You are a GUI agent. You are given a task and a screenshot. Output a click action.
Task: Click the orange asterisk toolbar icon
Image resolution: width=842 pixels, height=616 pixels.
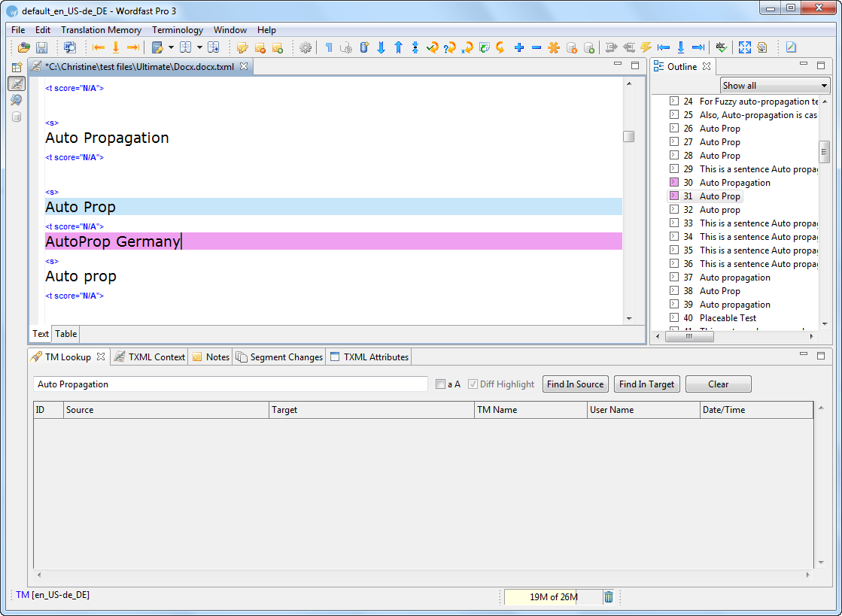[x=554, y=47]
